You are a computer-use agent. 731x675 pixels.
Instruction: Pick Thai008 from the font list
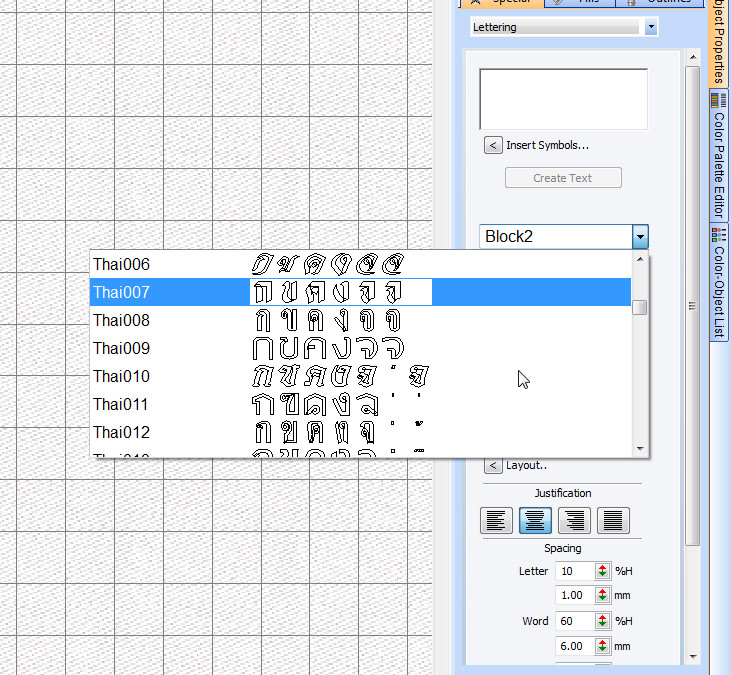(x=360, y=320)
